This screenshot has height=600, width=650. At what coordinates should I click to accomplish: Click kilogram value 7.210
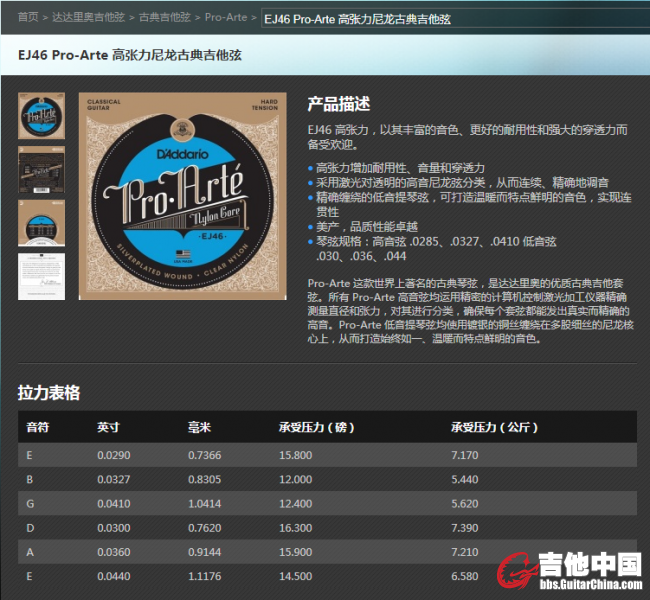coord(465,552)
